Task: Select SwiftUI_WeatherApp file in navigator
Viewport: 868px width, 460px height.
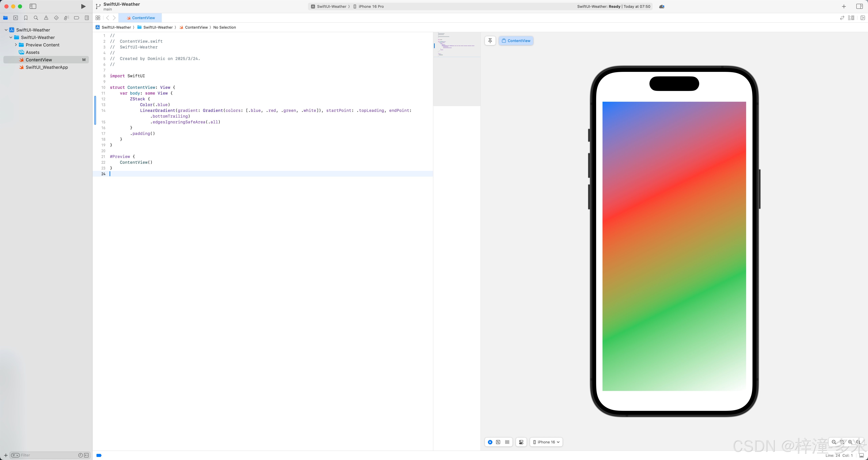Action: click(x=46, y=67)
